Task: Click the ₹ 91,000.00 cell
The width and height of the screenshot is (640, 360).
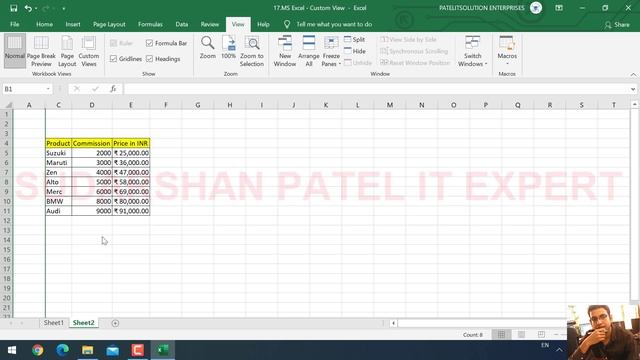Action: pos(131,211)
